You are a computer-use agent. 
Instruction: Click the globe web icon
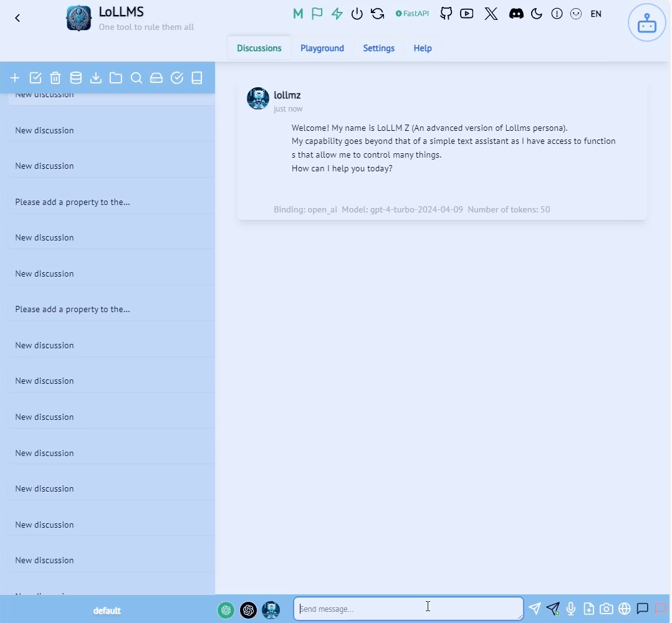pos(625,608)
